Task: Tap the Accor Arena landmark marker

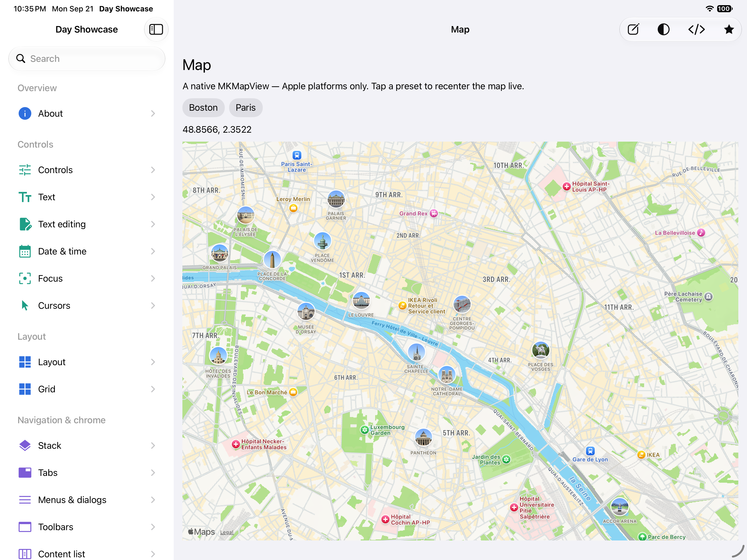Action: coord(620,507)
